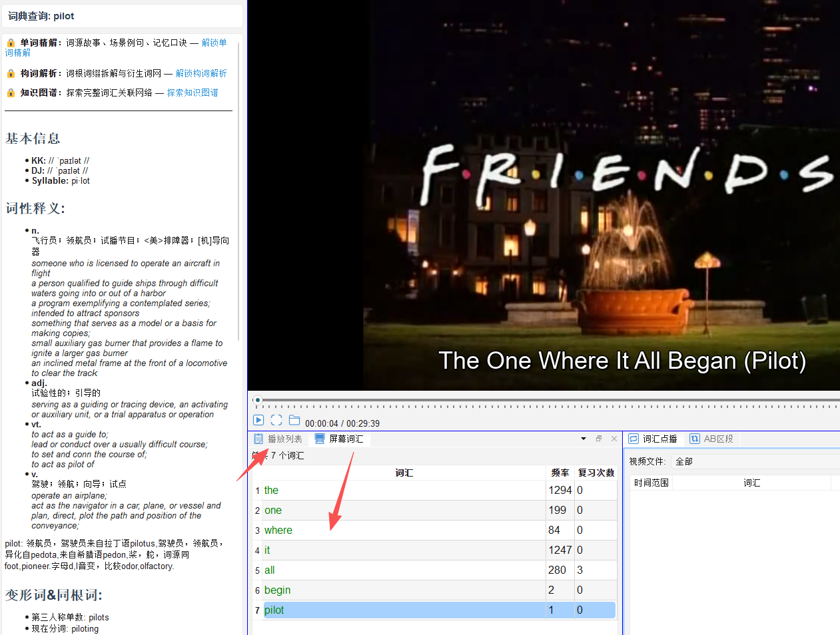Click the 解锁单词精解 link

tap(214, 43)
